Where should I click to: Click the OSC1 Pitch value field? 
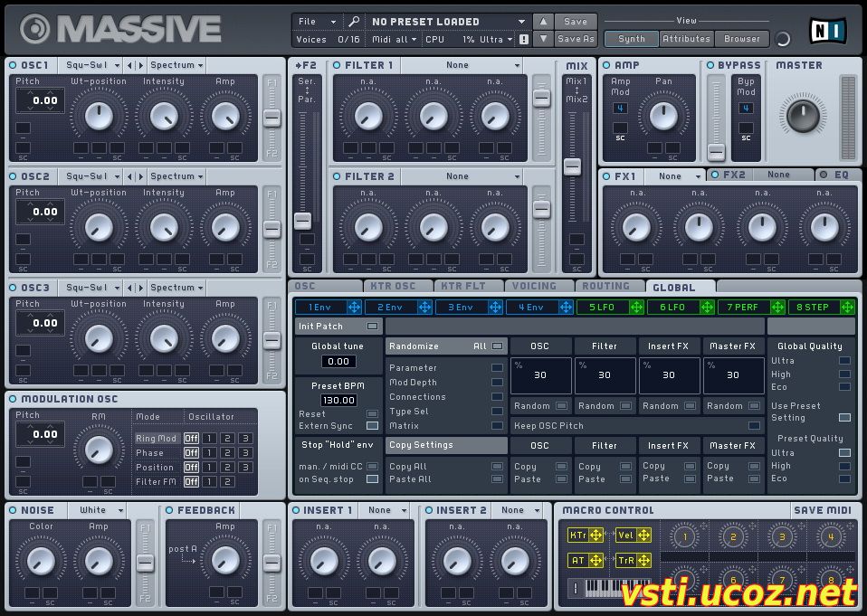click(x=40, y=100)
